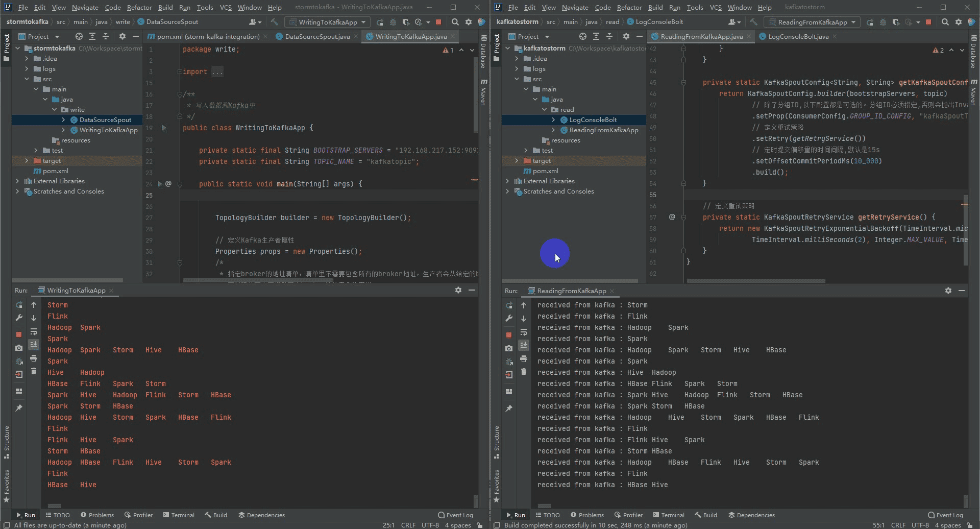Expand .idea folder in stormtokafka tree
The width and height of the screenshot is (980, 529).
tap(27, 59)
